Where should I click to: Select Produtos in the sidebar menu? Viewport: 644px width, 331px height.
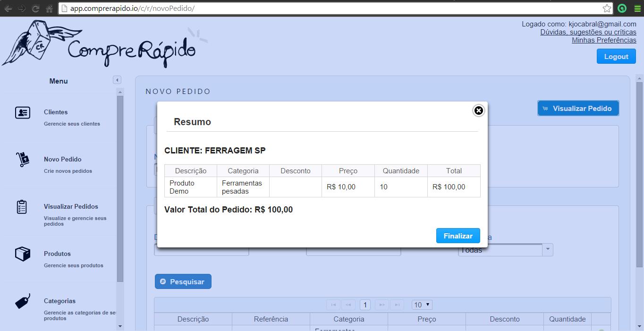(57, 254)
